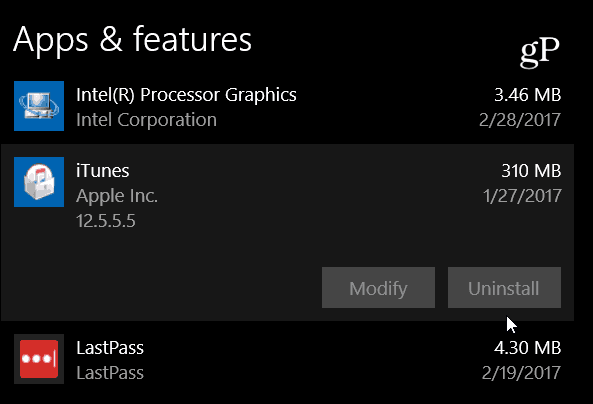Image resolution: width=593 pixels, height=404 pixels.
Task: Click the LastPass publisher subtitle
Action: click(x=110, y=373)
